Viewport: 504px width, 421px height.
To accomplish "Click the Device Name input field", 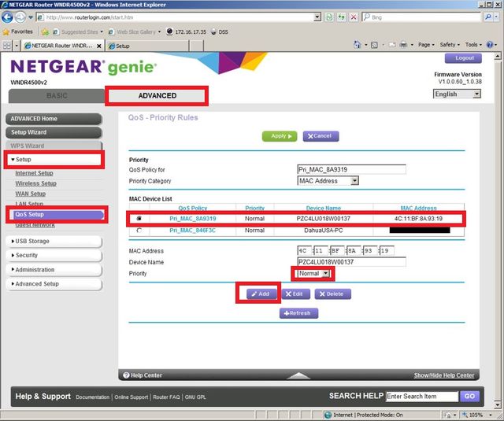I will click(x=351, y=262).
